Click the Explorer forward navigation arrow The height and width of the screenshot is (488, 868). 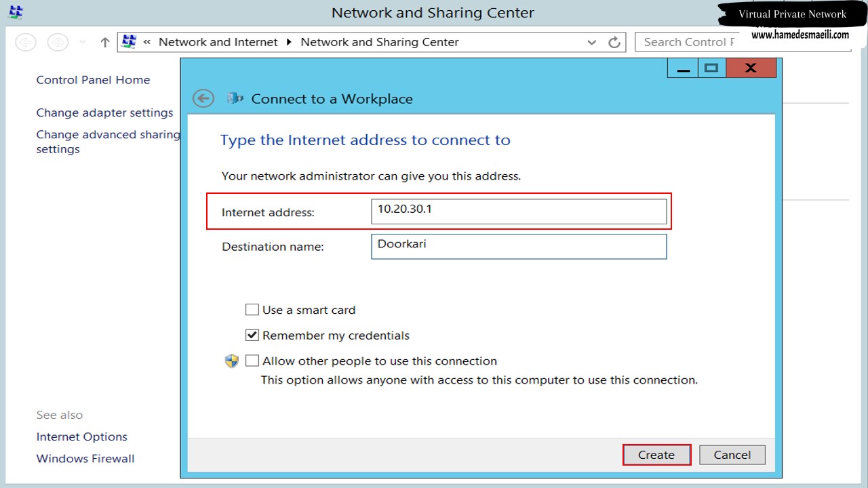pyautogui.click(x=58, y=42)
